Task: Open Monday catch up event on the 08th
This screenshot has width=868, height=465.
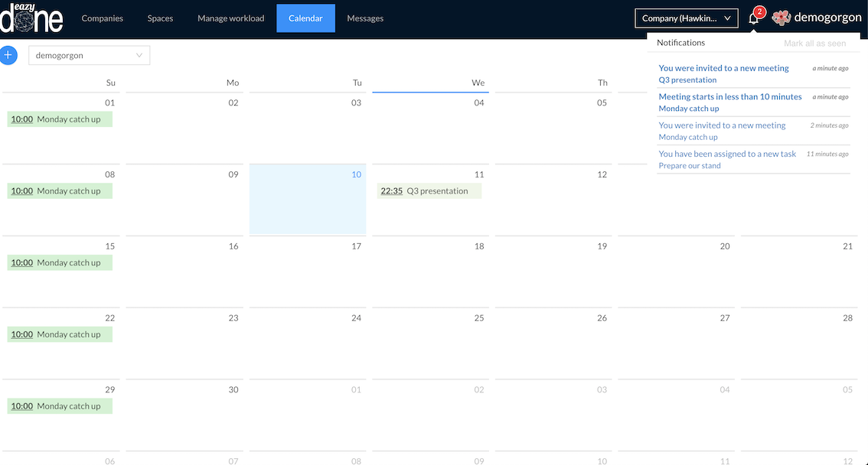Action: [60, 190]
